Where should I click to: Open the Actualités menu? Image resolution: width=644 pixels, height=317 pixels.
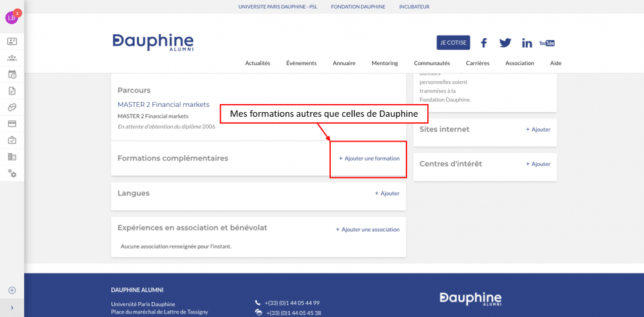pos(258,63)
